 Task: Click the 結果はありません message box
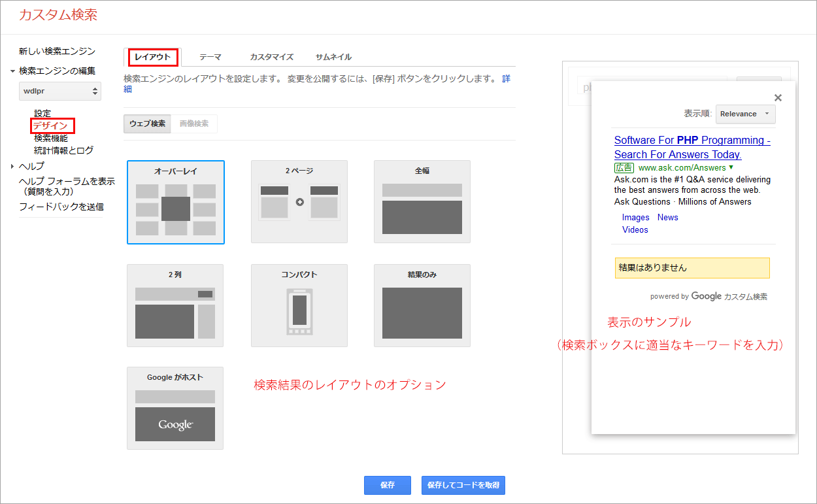tap(692, 268)
